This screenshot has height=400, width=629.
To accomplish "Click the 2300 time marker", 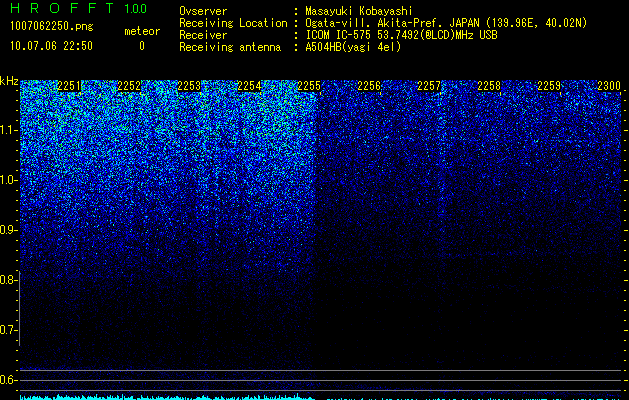I will point(609,86).
